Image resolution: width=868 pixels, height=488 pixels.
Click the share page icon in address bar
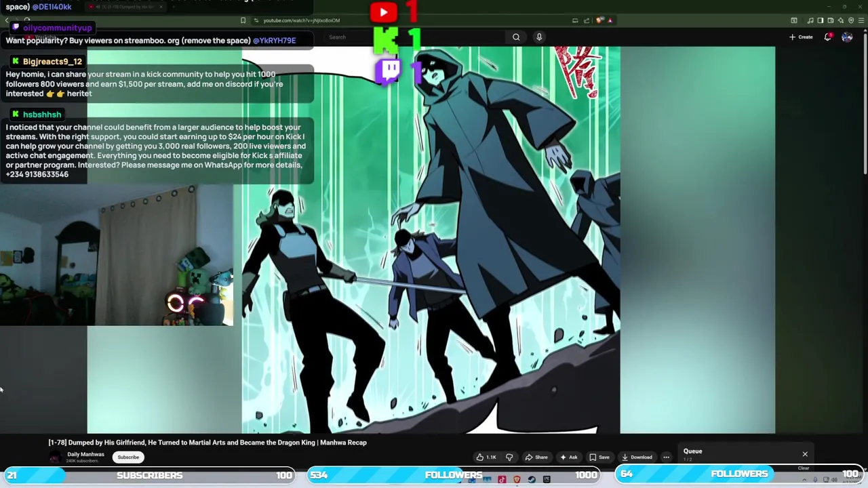pyautogui.click(x=587, y=20)
